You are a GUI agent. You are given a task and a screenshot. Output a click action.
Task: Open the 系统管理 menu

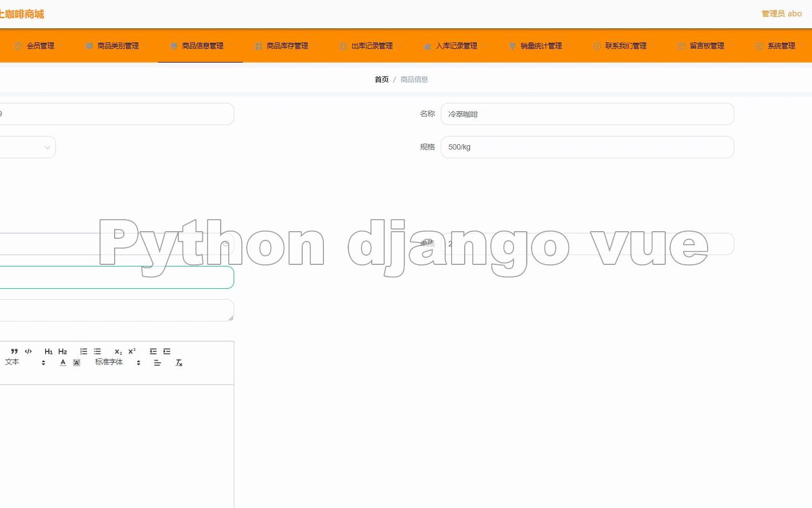tap(778, 46)
